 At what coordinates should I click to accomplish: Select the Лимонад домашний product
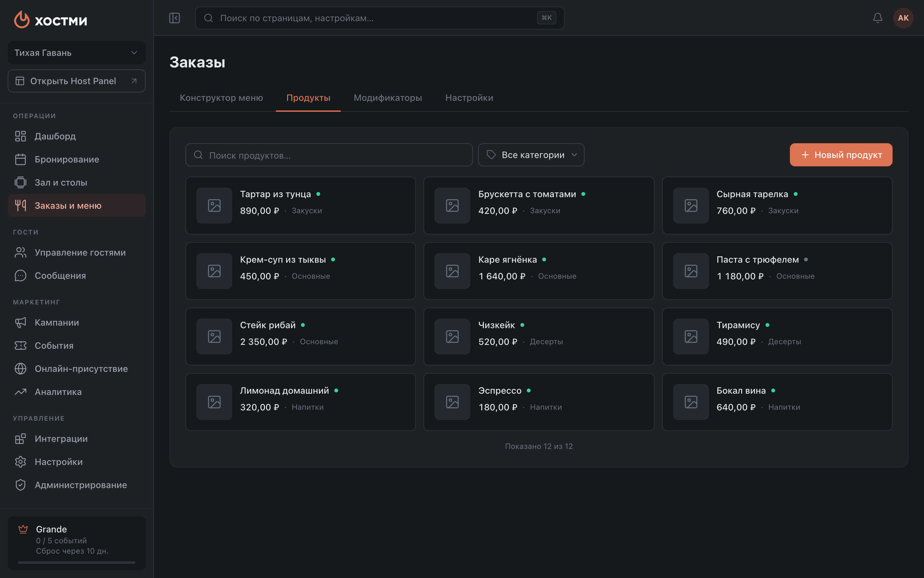(301, 402)
